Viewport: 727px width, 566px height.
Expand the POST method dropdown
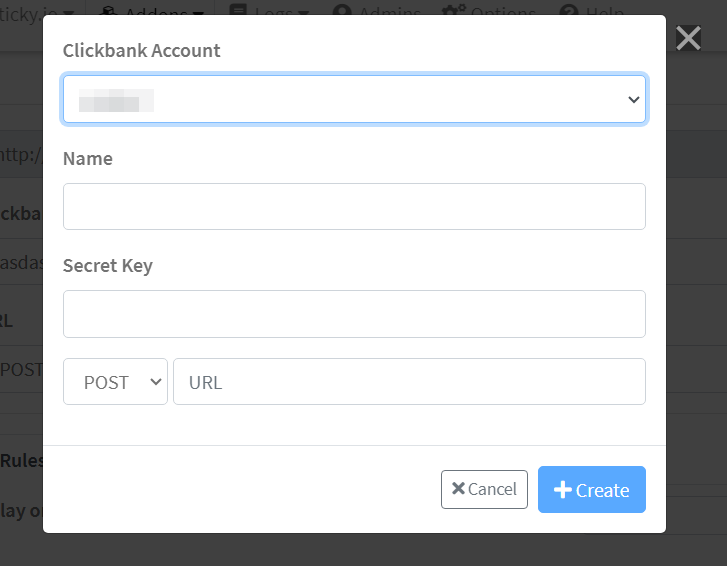(x=115, y=382)
